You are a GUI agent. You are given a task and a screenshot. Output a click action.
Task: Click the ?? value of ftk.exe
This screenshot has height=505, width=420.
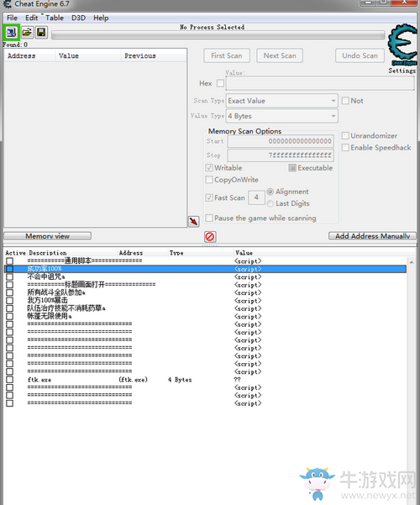coord(238,380)
